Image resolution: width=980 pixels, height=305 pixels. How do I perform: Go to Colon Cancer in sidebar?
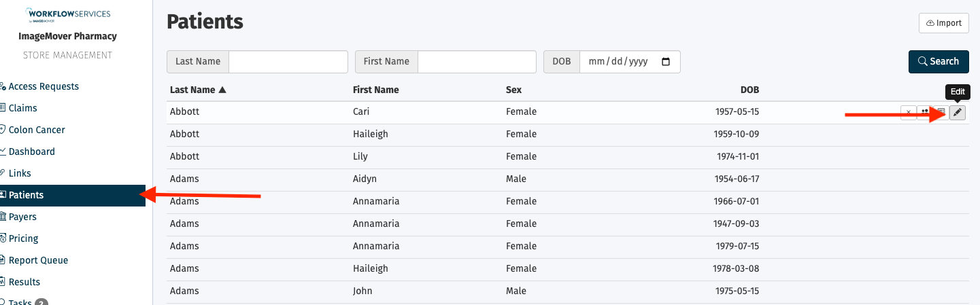coord(37,130)
